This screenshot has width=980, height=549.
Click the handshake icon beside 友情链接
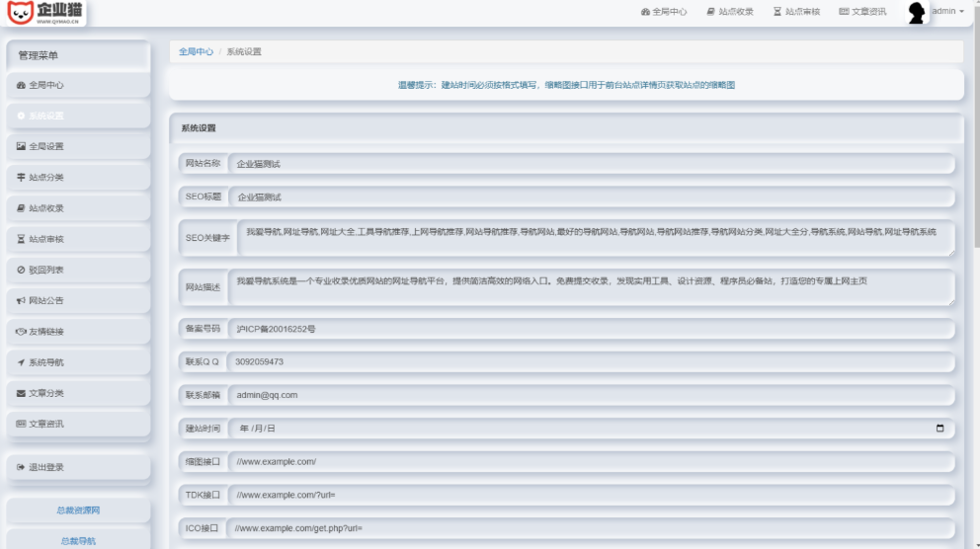point(21,331)
